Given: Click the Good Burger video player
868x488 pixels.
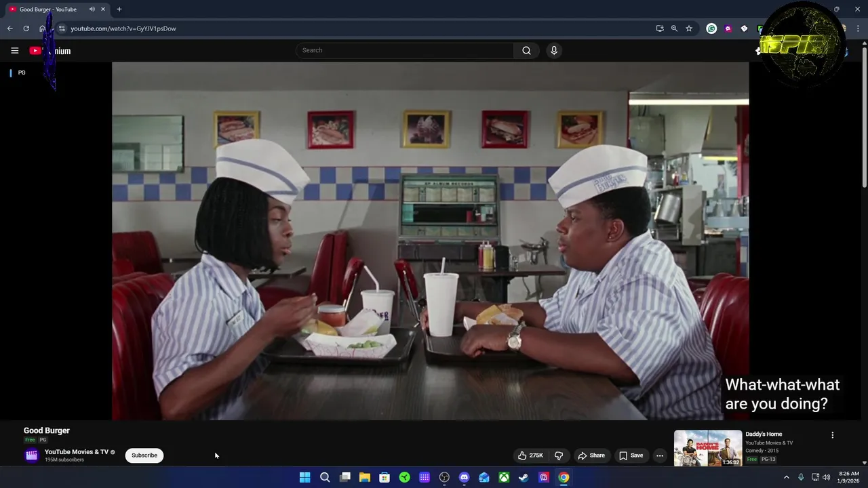Looking at the screenshot, I should 431,241.
